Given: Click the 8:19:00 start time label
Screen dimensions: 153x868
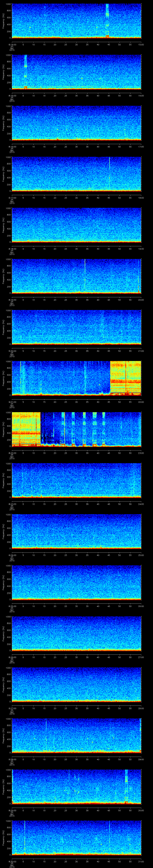Looking at the screenshot, I should [x=12, y=300].
